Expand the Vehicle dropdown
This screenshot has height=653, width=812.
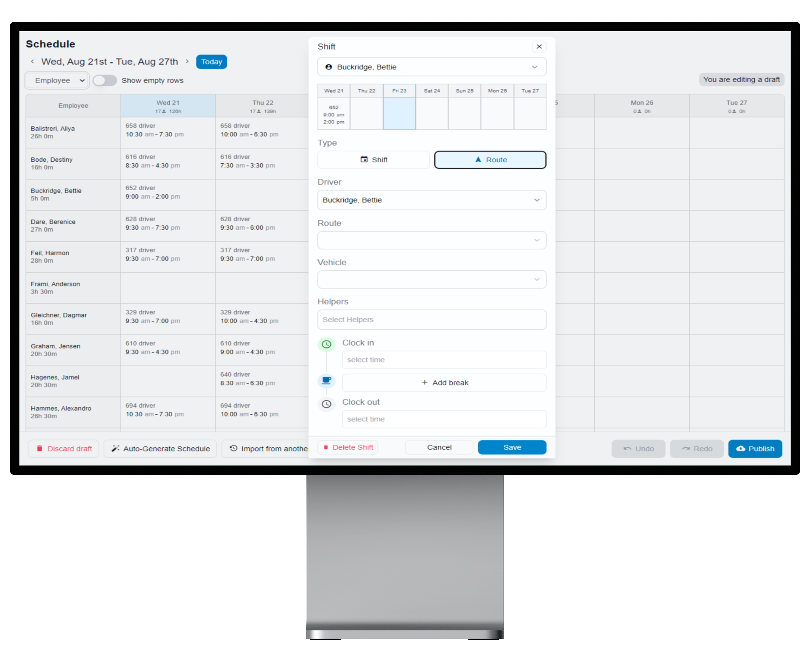pos(432,280)
